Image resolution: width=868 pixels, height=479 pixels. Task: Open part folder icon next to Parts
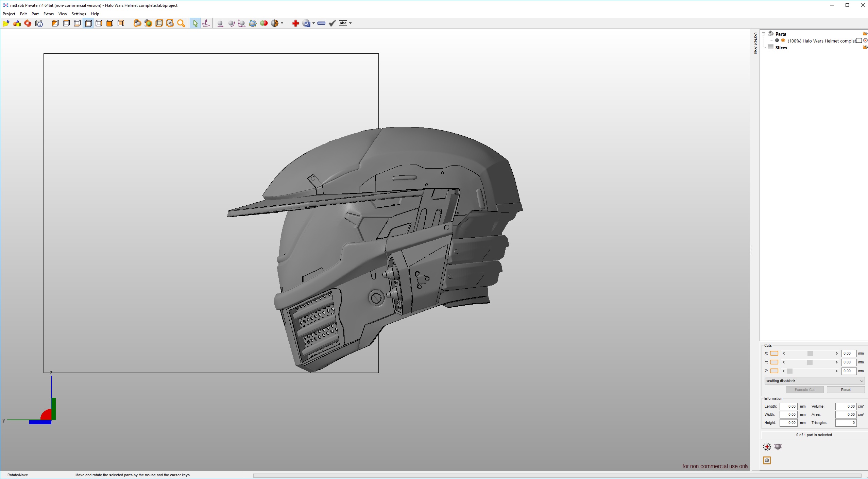(865, 34)
